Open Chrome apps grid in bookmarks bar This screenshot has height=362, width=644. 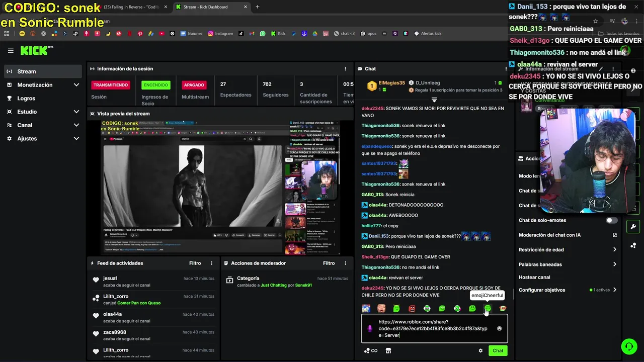(7, 34)
